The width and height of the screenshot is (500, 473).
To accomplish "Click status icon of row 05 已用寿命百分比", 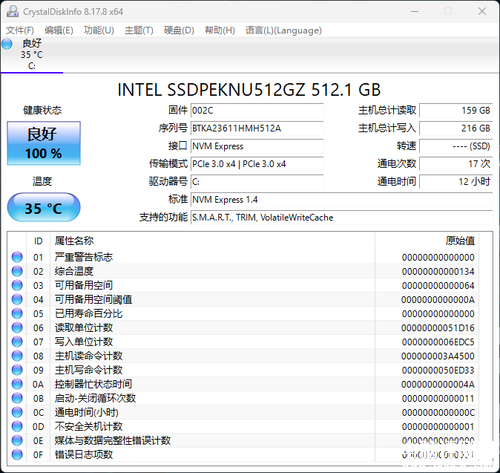I will click(17, 314).
